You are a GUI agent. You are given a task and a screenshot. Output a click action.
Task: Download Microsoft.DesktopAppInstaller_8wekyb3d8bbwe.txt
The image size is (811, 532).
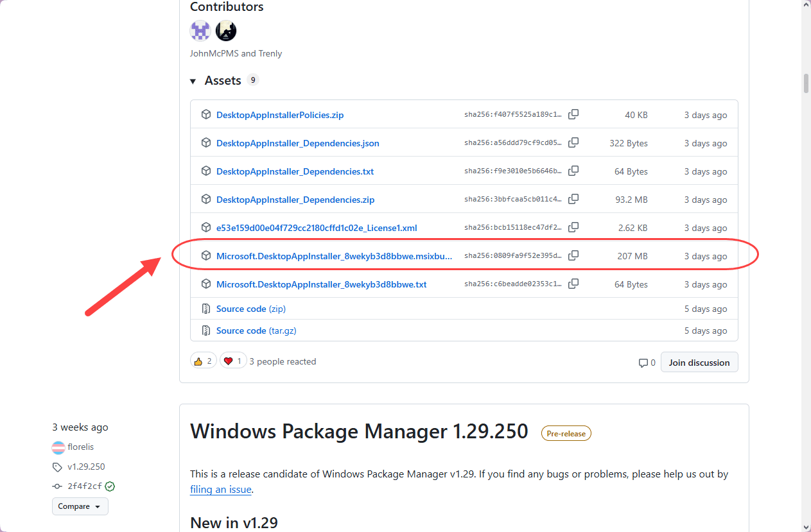pyautogui.click(x=322, y=284)
